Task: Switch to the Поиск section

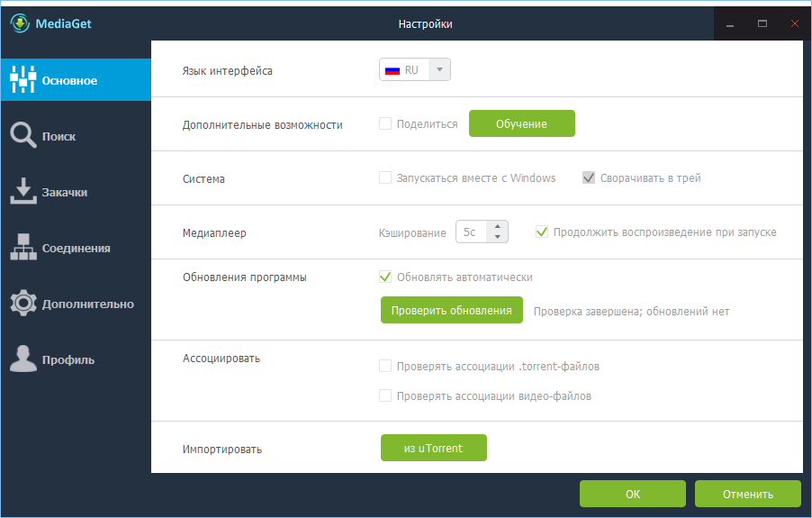Action: 76,136
